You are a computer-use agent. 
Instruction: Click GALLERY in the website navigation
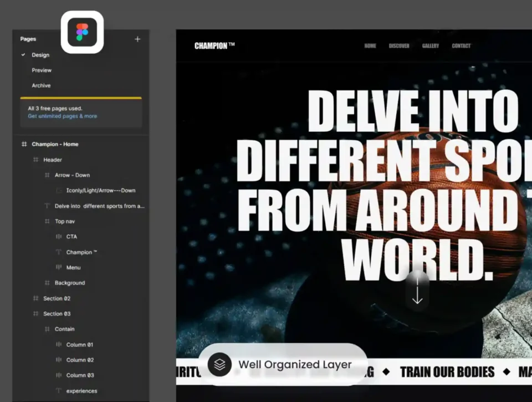[x=431, y=46]
